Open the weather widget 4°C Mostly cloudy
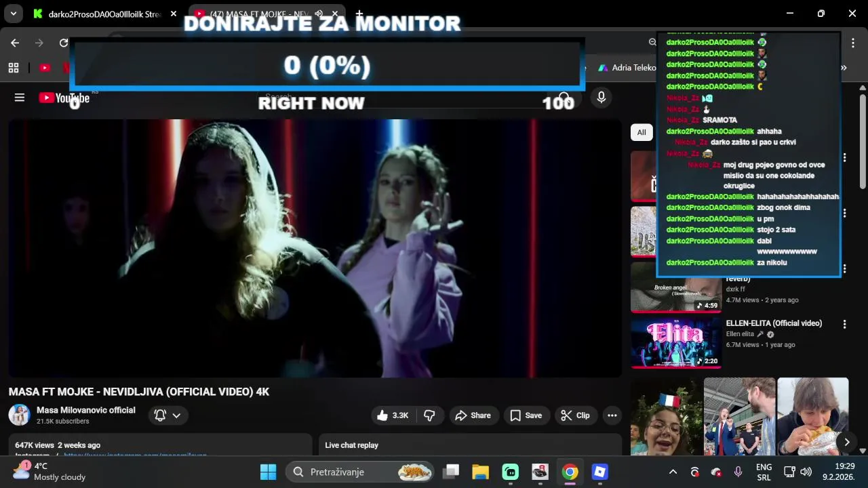 point(50,472)
